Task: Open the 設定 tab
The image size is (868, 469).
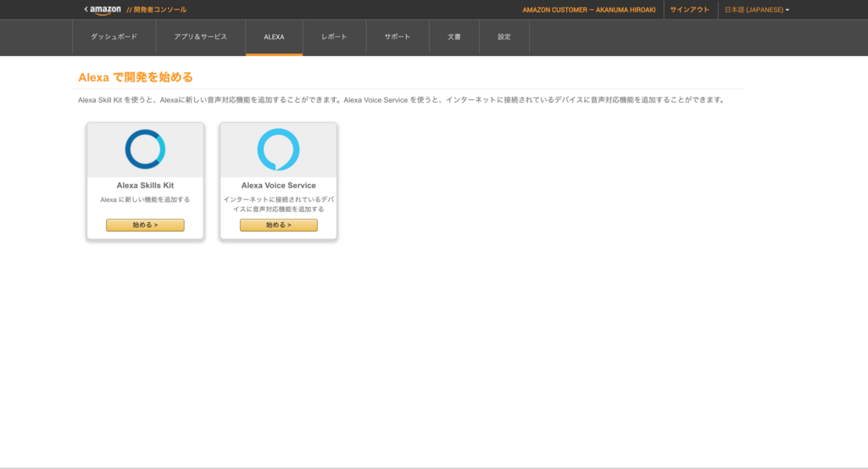Action: [504, 37]
